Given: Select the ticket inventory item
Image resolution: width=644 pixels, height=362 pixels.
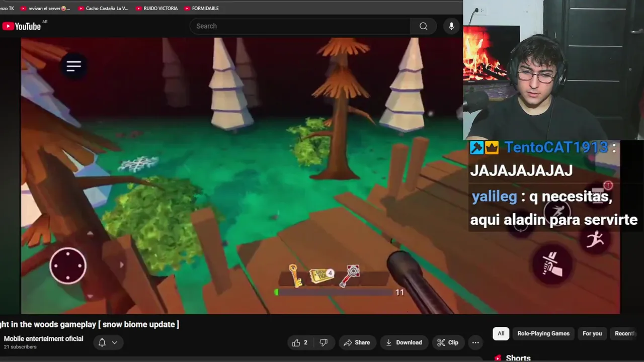Looking at the screenshot, I should click(x=321, y=275).
